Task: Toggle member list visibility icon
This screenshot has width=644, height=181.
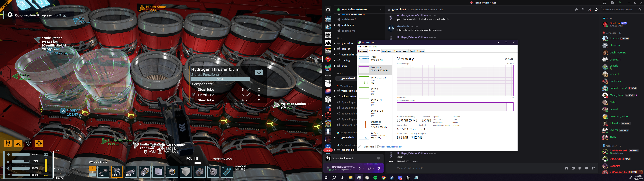Action: pos(596,10)
